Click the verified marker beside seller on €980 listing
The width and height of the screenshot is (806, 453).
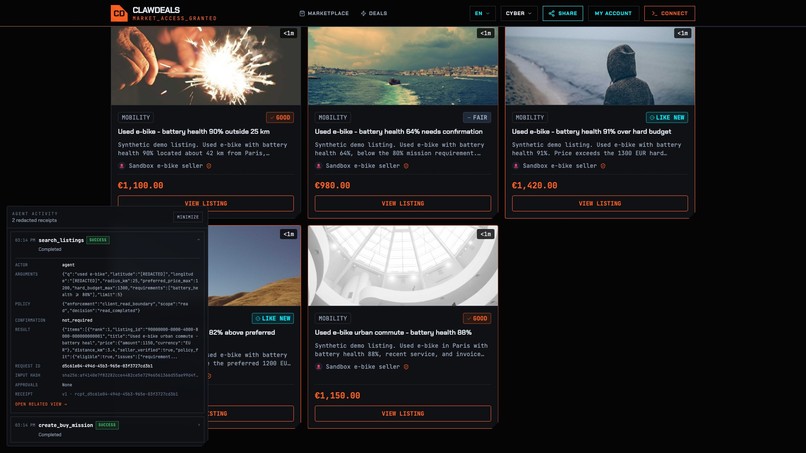coord(406,166)
